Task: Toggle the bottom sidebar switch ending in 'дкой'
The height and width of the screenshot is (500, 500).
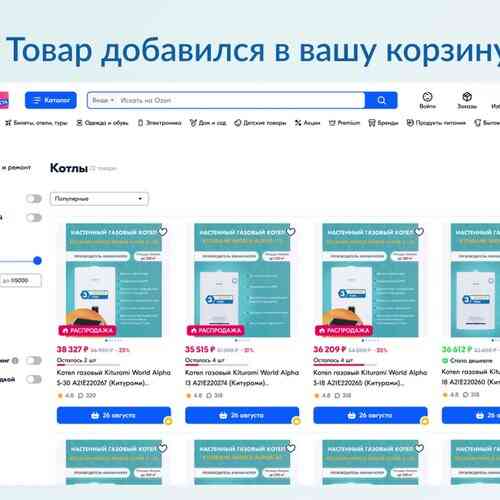Action: (x=34, y=379)
